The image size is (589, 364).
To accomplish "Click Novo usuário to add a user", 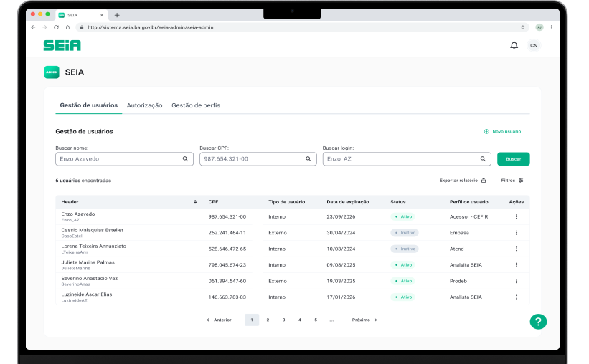I will 502,132.
